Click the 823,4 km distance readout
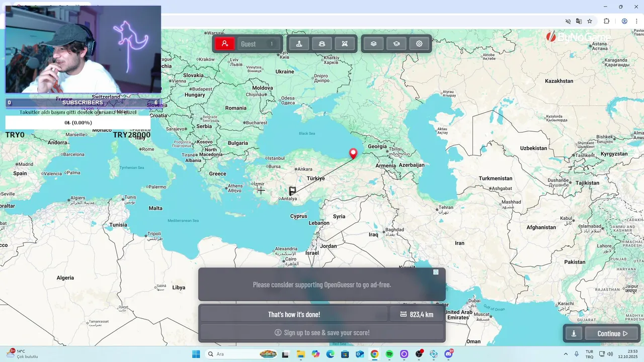Screen dimensions: 644x362 coord(417,314)
